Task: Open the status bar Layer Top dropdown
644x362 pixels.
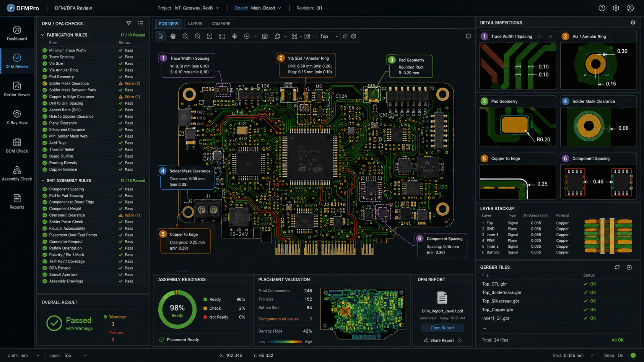Action: pyautogui.click(x=68, y=355)
